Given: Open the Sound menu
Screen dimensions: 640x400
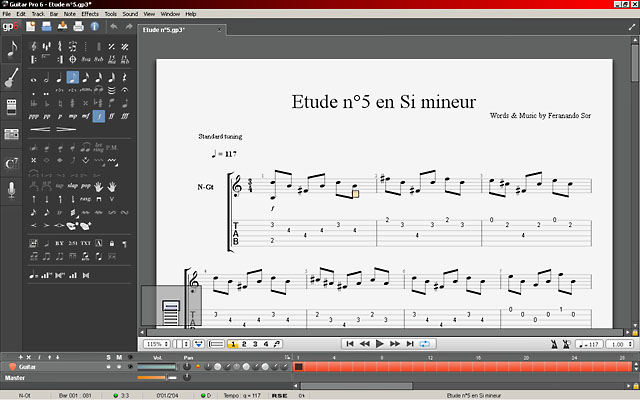Looking at the screenshot, I should point(130,14).
